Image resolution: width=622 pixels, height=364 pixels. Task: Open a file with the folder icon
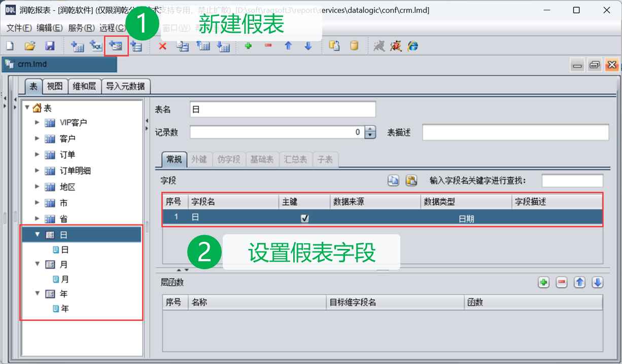coord(30,46)
